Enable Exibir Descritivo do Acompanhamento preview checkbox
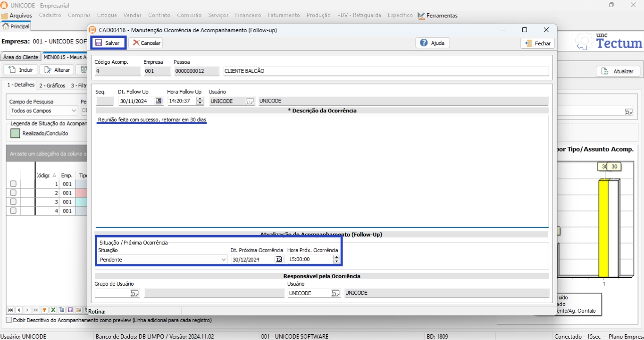644x340 pixels. tap(9, 320)
